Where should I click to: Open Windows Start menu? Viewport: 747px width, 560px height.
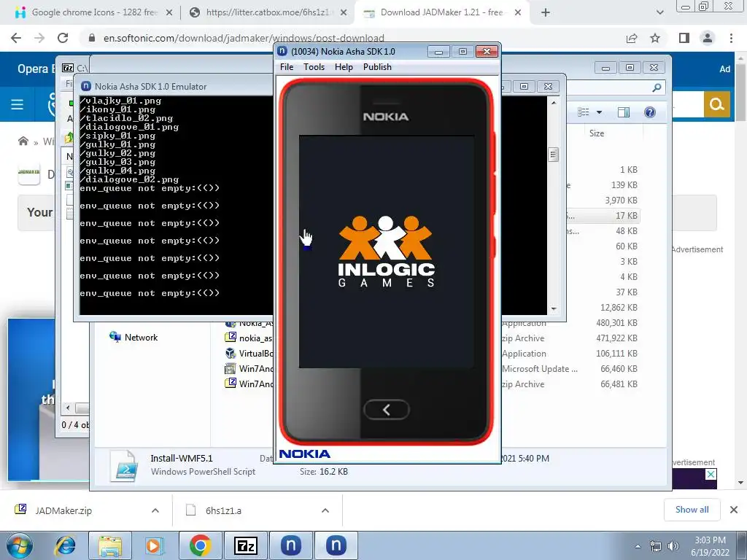[18, 545]
